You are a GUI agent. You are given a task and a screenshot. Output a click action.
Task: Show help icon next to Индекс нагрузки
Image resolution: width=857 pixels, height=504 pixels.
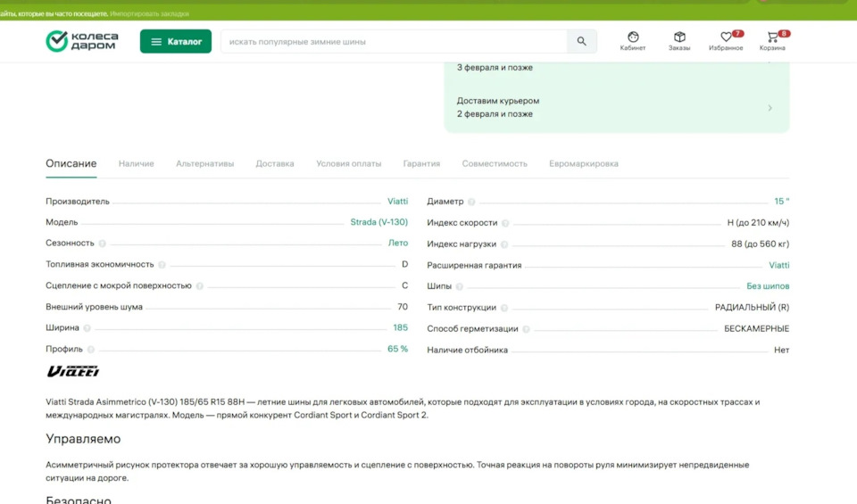coord(503,244)
